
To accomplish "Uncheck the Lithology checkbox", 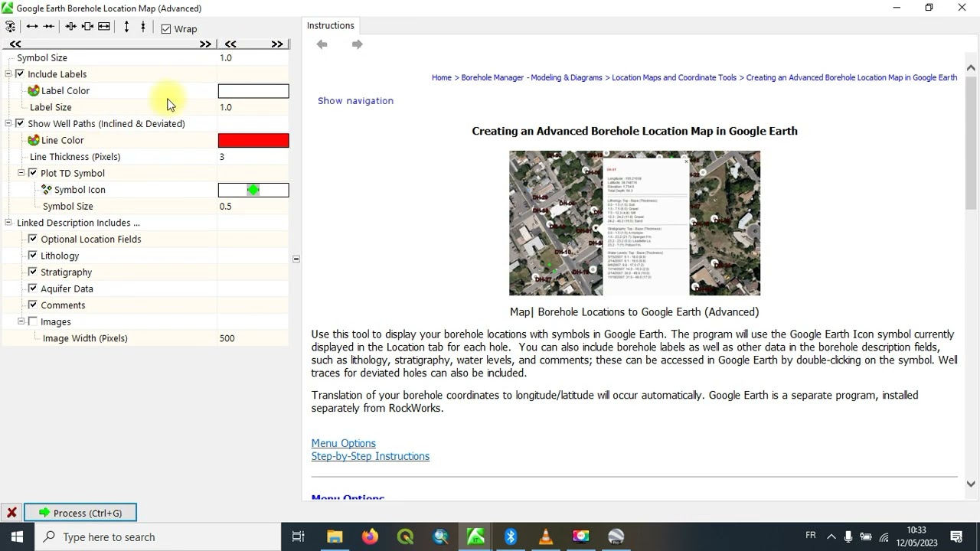I will tap(32, 256).
